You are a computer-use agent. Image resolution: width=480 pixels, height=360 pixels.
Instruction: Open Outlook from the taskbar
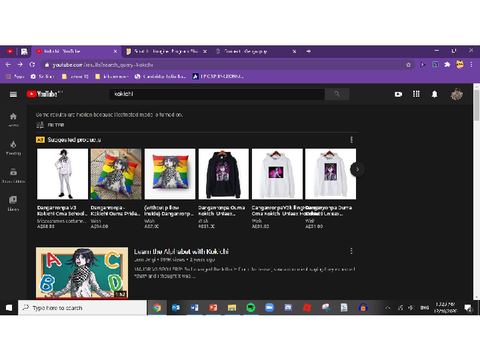[x=176, y=308]
